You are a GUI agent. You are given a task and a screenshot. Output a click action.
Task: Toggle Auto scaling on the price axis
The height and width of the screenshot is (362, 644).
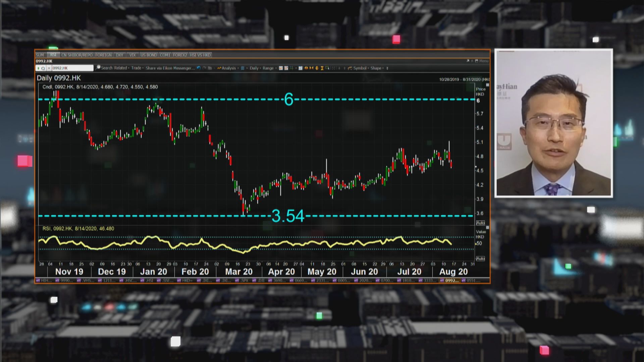pos(480,223)
